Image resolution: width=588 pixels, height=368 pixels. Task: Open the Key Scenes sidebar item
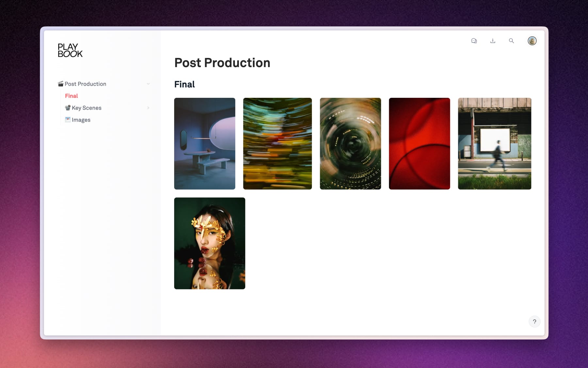87,108
